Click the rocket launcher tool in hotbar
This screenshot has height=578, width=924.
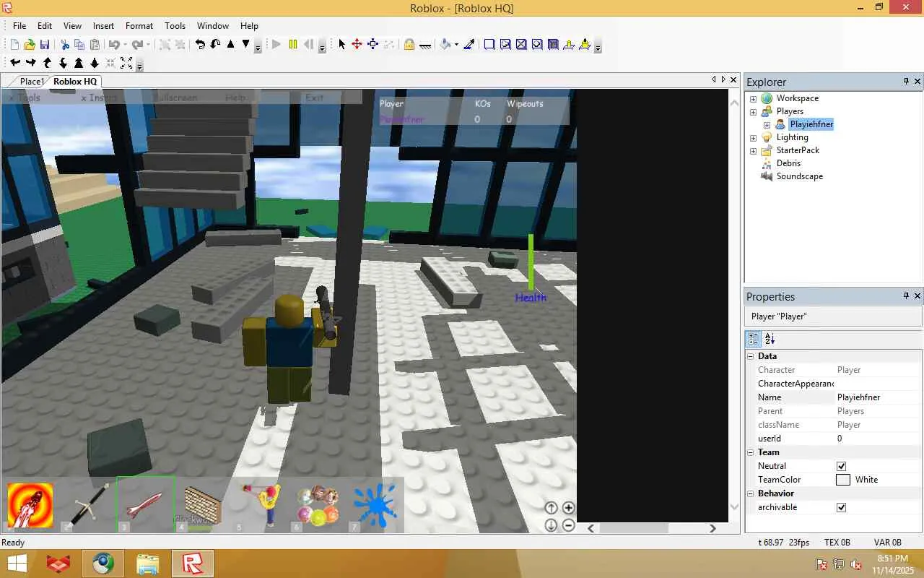[x=30, y=505]
